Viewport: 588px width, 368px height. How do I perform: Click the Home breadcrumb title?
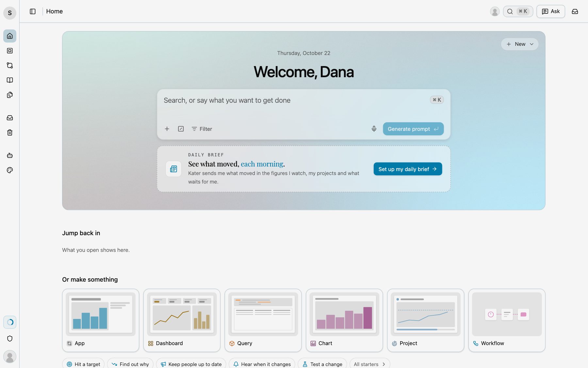click(x=55, y=11)
